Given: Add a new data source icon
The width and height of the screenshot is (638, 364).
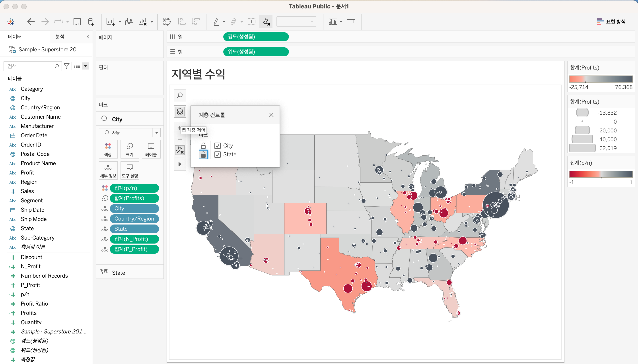Looking at the screenshot, I should point(91,22).
